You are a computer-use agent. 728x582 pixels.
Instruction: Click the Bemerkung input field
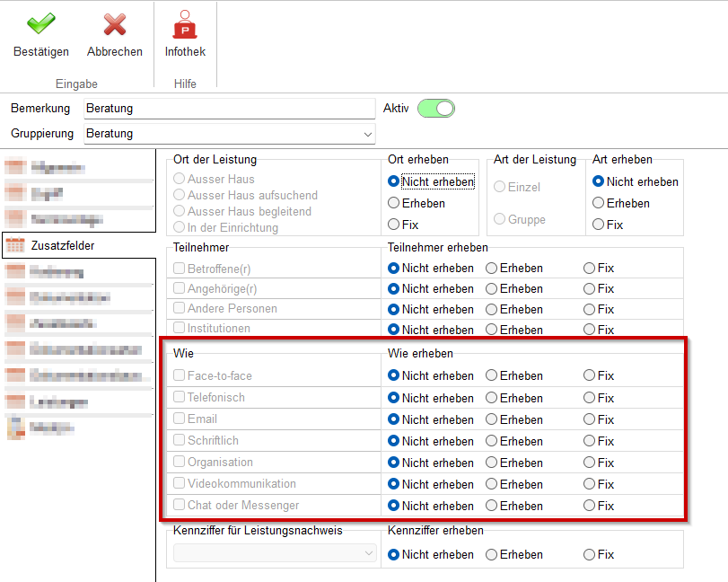(x=230, y=108)
